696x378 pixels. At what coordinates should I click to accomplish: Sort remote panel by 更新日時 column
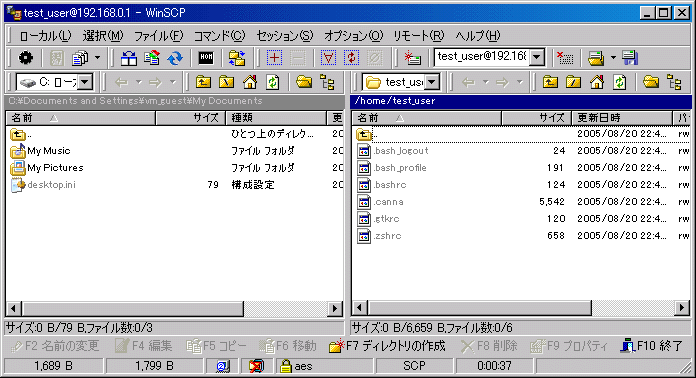click(622, 118)
